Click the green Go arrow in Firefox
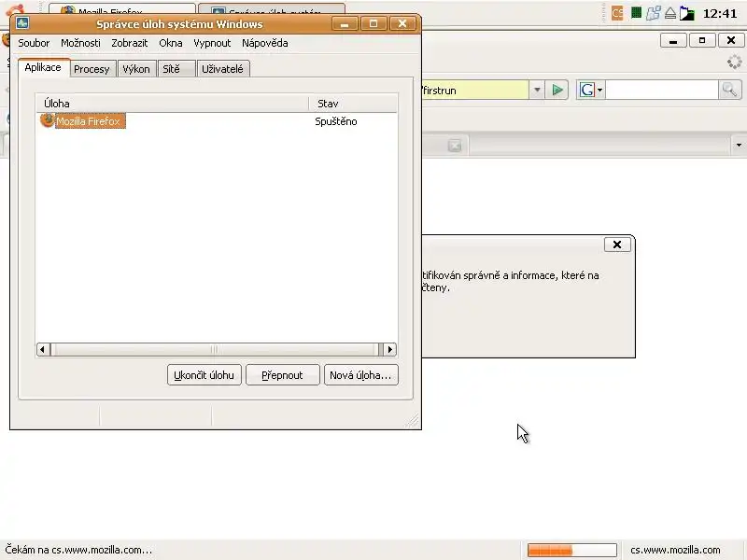This screenshot has width=747, height=560. 557,90
